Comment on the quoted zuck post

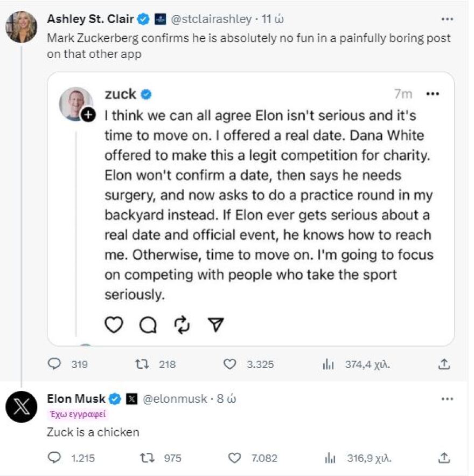148,324
